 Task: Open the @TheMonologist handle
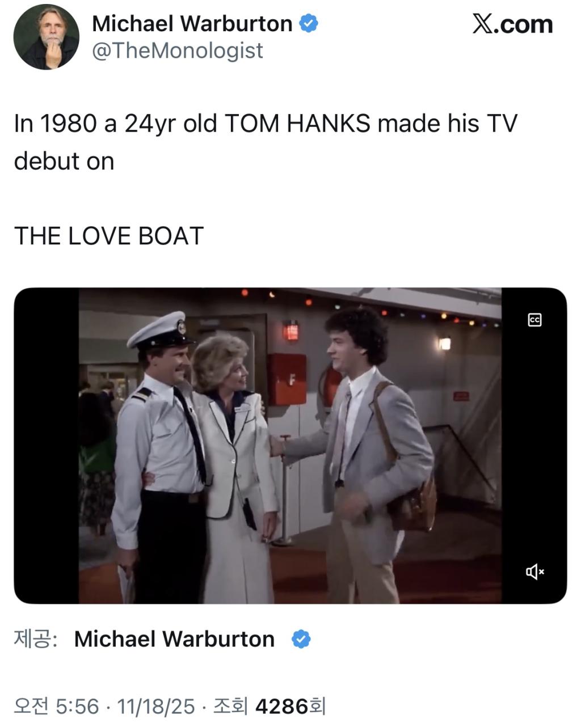[x=177, y=51]
